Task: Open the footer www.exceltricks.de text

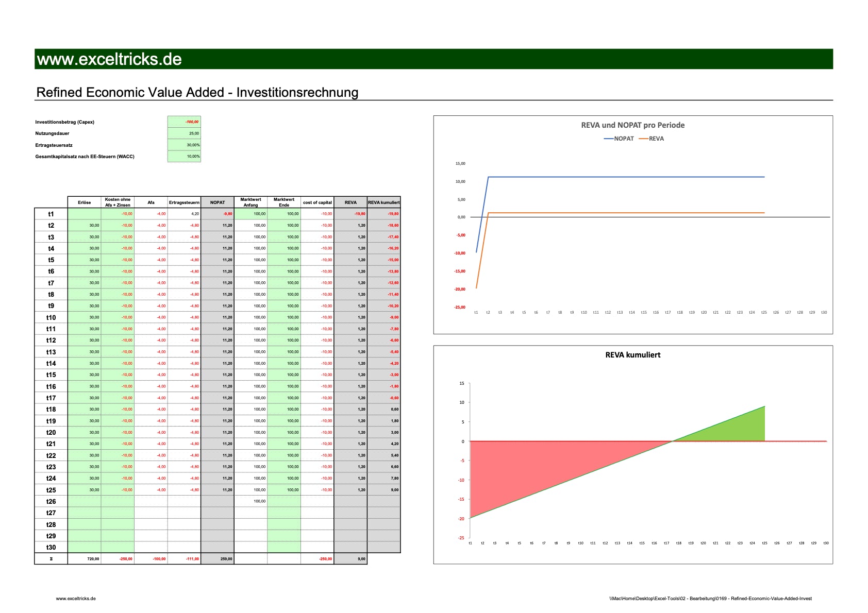Action: (76, 599)
